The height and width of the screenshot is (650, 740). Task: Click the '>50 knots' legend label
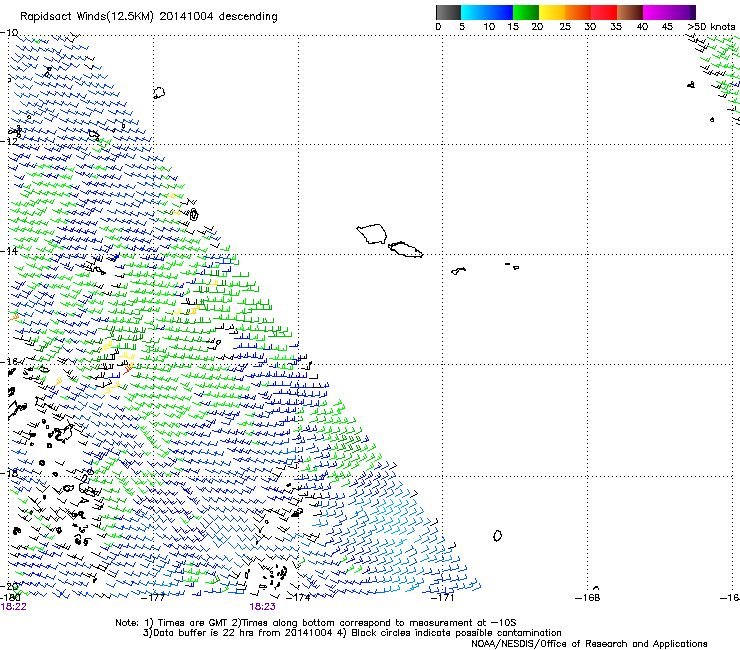[x=711, y=26]
